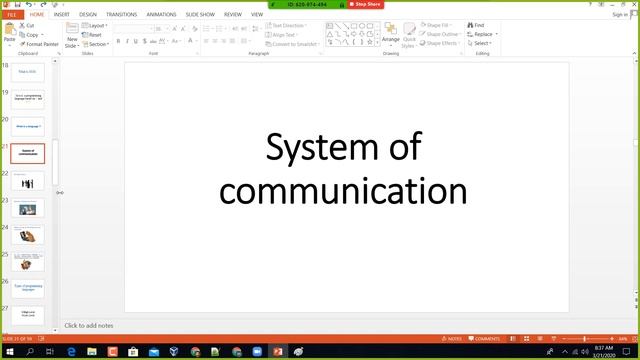
Task: Click the Copy button
Action: [29, 35]
